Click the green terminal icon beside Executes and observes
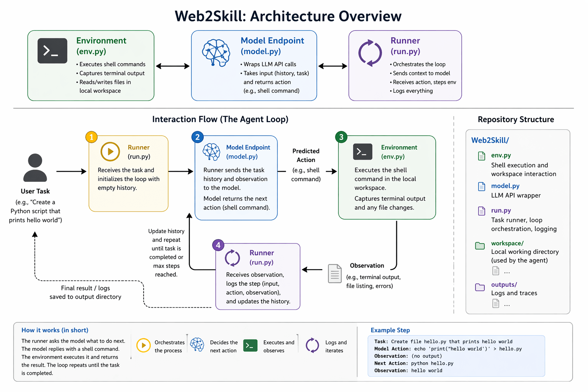Image resolution: width=588 pixels, height=392 pixels. pos(250,345)
